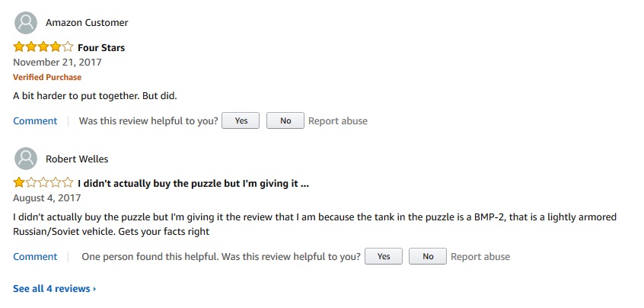Vote No on Robert Welles' review
The height and width of the screenshot is (308, 644).
[428, 256]
